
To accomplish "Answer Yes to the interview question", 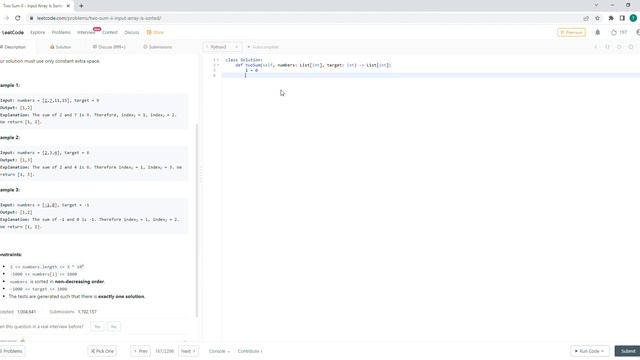I will [x=97, y=327].
